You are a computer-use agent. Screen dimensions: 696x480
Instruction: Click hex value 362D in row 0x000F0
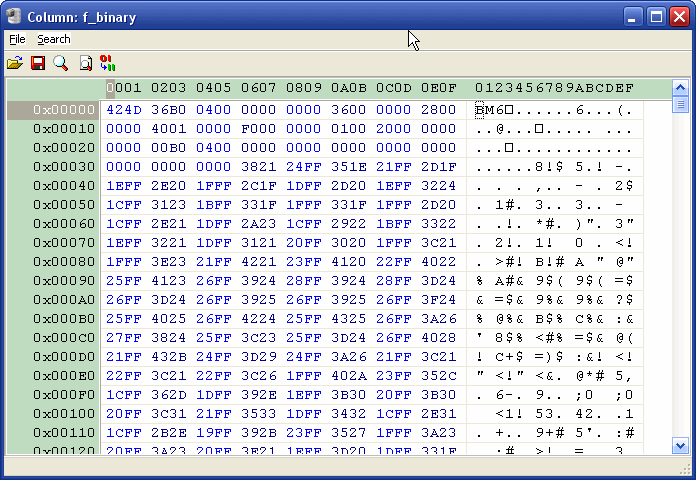169,395
